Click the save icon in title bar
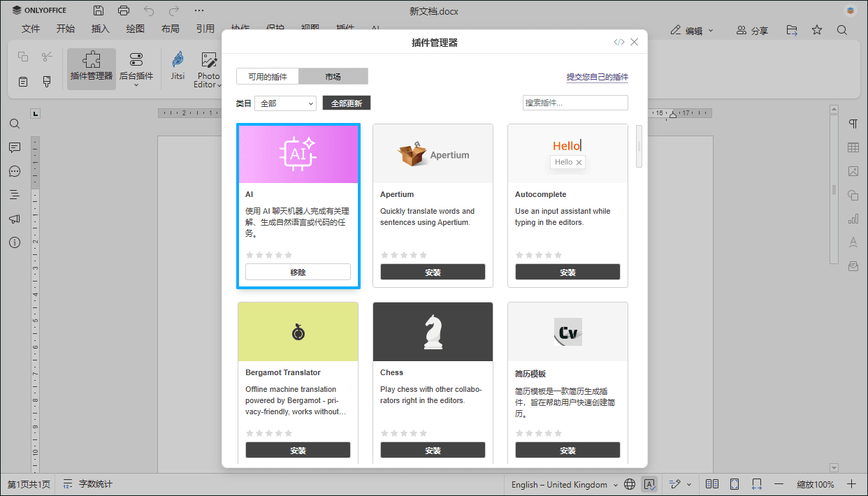868x496 pixels. (99, 10)
